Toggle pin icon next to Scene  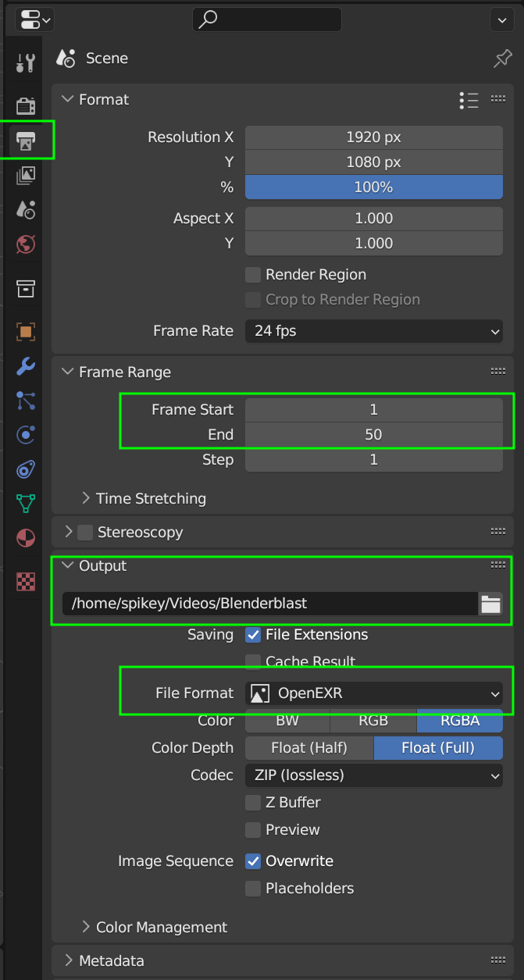pos(502,59)
